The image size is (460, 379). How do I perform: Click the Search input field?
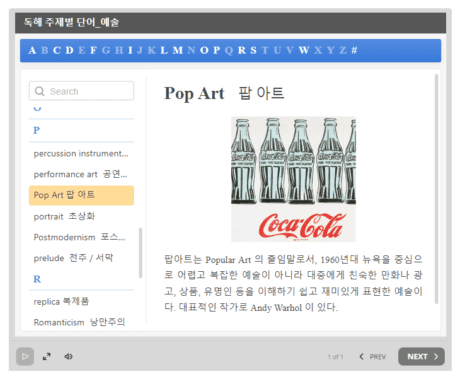click(81, 91)
